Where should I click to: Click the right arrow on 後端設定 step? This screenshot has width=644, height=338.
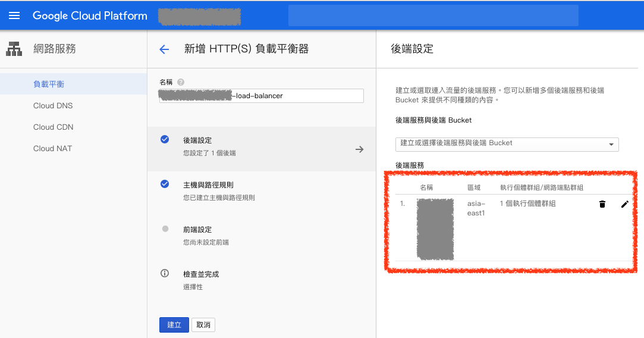click(x=359, y=149)
